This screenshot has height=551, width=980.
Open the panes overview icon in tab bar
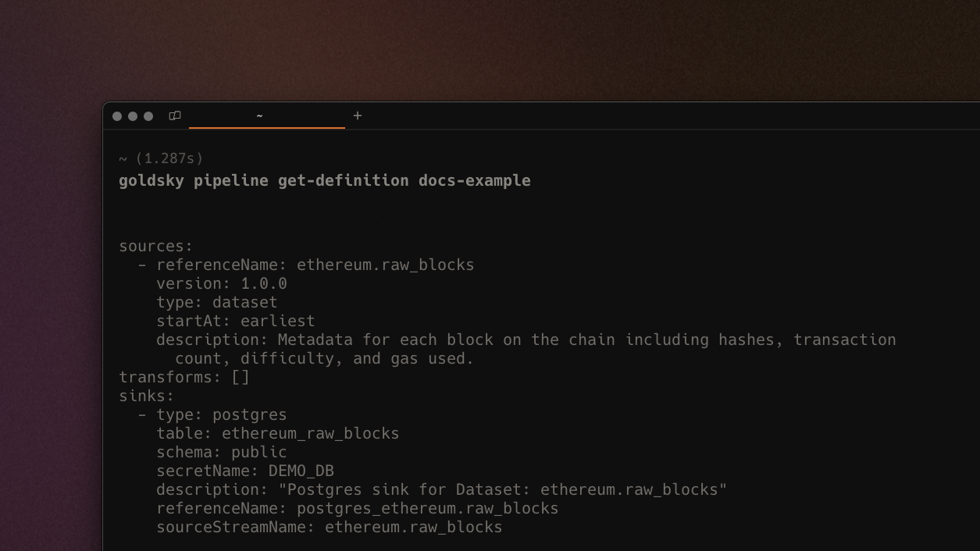(175, 116)
